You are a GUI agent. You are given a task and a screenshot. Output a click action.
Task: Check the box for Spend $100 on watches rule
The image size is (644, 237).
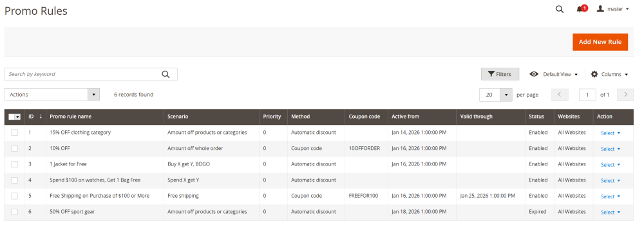pyautogui.click(x=14, y=180)
